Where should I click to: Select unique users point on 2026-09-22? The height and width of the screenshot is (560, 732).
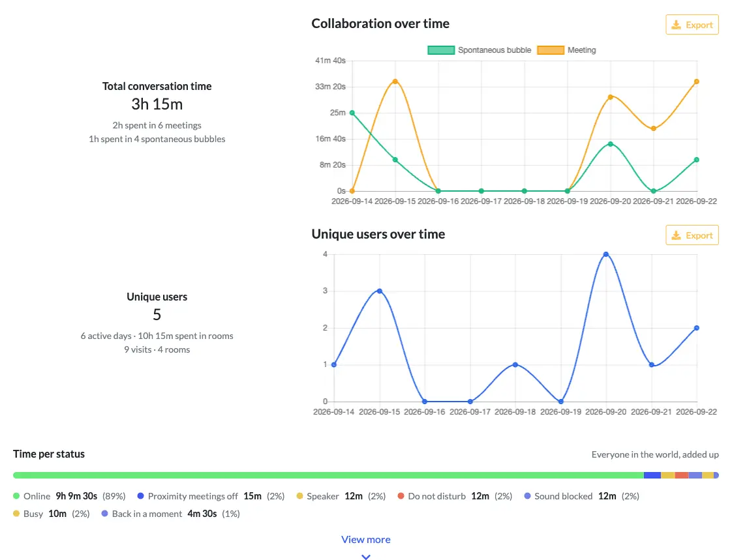(697, 328)
